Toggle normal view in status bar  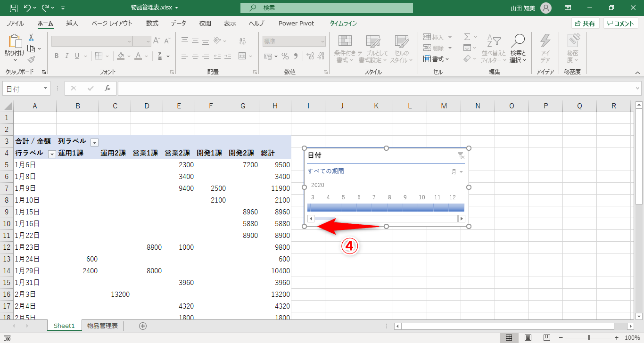click(x=509, y=338)
